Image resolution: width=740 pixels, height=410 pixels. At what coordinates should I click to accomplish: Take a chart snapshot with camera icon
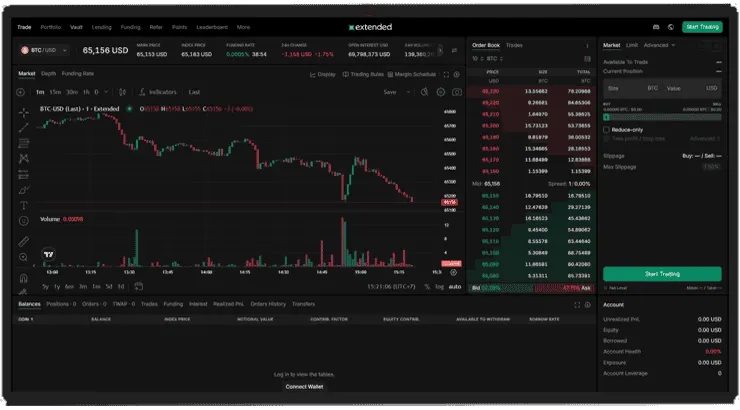click(456, 92)
